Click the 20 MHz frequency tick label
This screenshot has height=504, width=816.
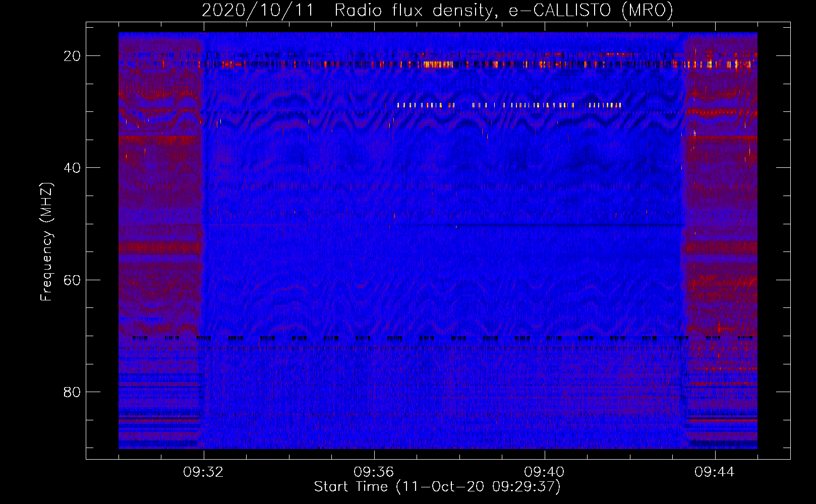(72, 56)
